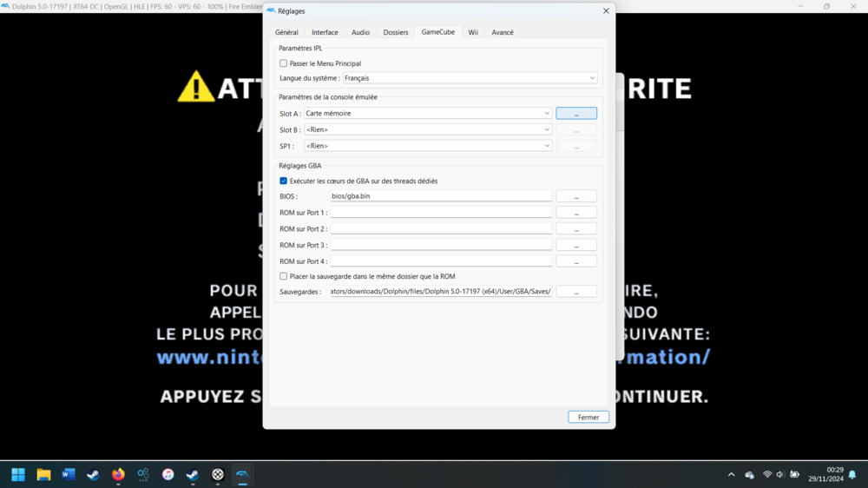
Task: Open iTunes music app in taskbar
Action: tap(168, 474)
